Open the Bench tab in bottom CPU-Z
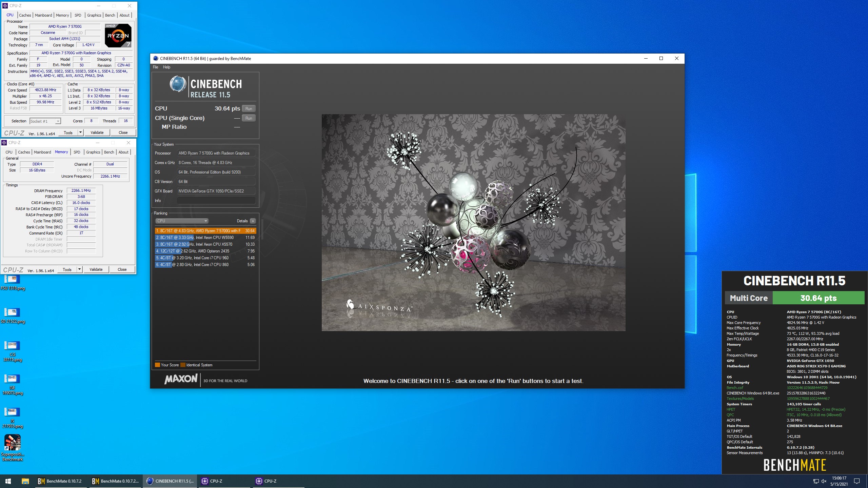Screen dimensions: 868x488 click(x=109, y=152)
